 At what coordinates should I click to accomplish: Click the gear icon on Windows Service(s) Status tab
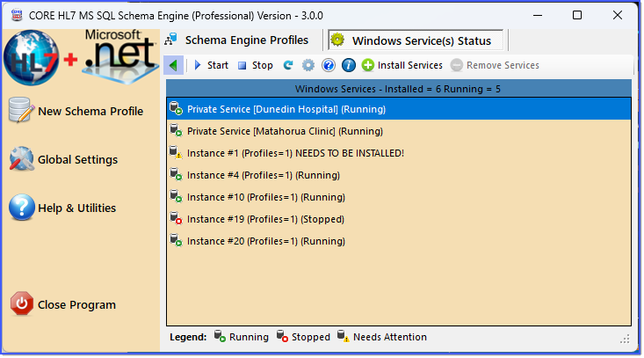click(x=337, y=40)
